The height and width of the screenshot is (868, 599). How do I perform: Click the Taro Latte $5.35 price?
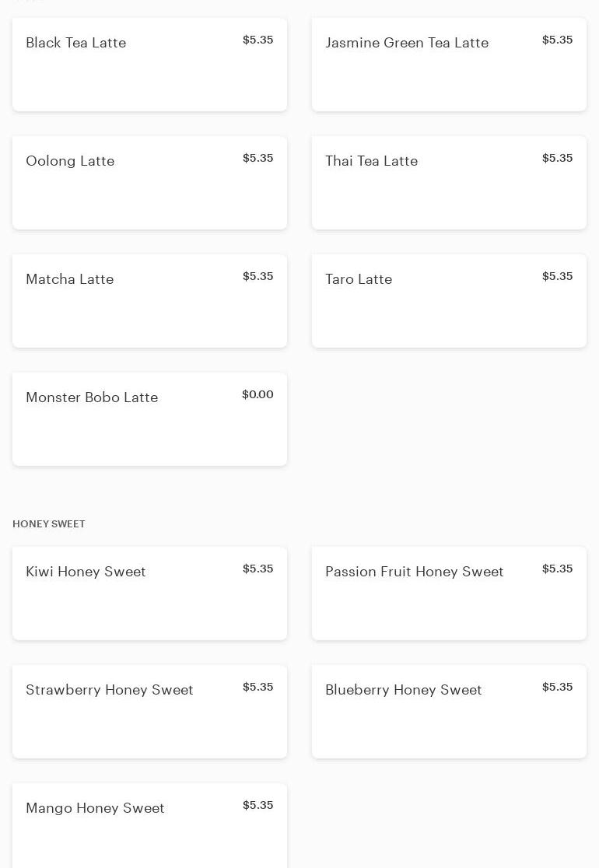(557, 276)
